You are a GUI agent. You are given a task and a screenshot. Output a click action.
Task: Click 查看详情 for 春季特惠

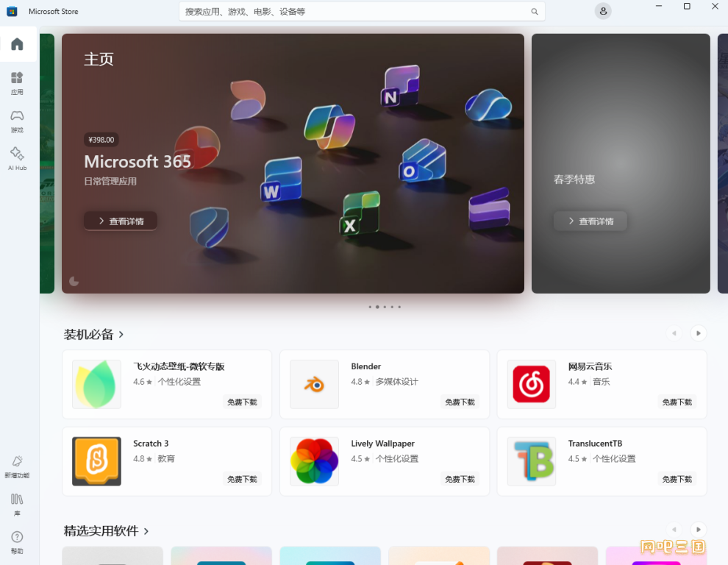click(x=590, y=221)
